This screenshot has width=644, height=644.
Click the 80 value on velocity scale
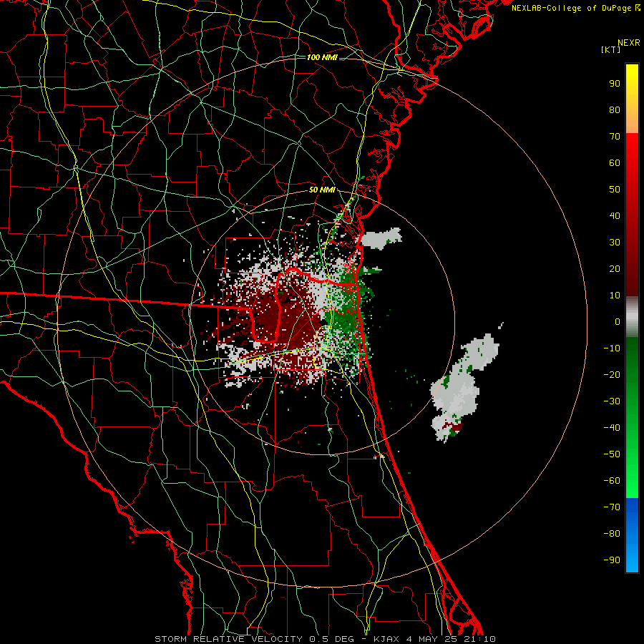pos(615,109)
